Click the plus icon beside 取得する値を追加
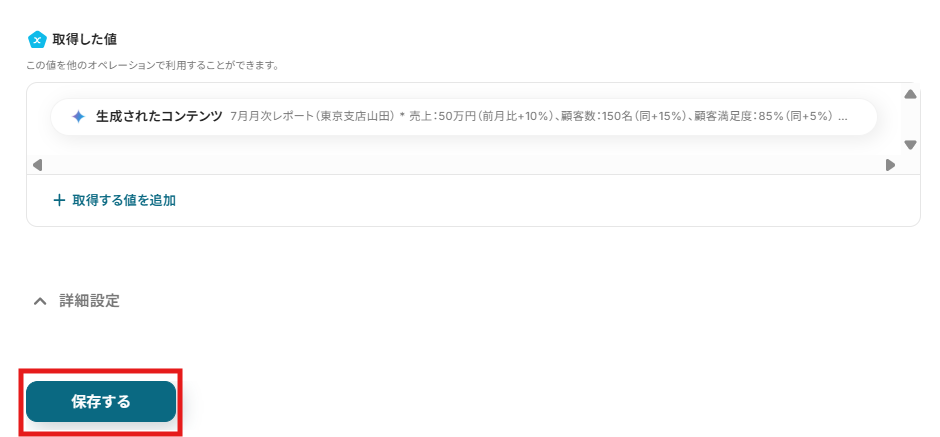940x437 pixels. [x=59, y=200]
